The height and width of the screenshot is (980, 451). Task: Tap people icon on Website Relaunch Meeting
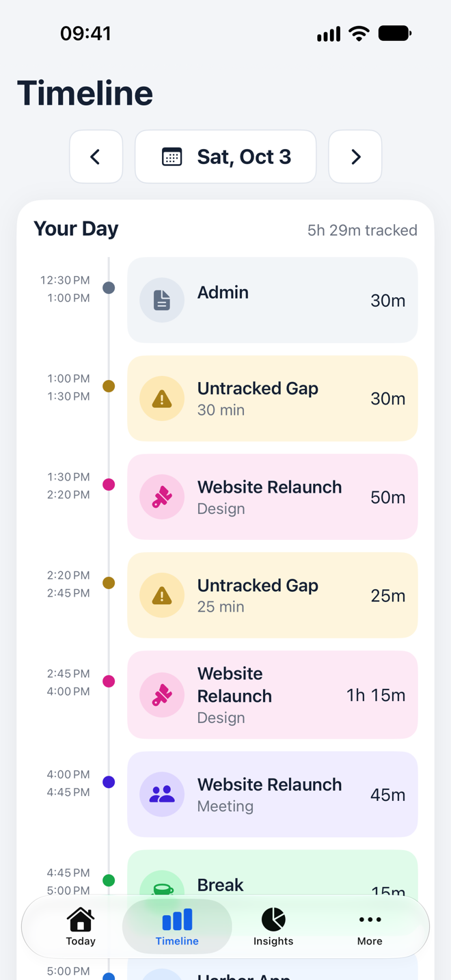pos(162,794)
